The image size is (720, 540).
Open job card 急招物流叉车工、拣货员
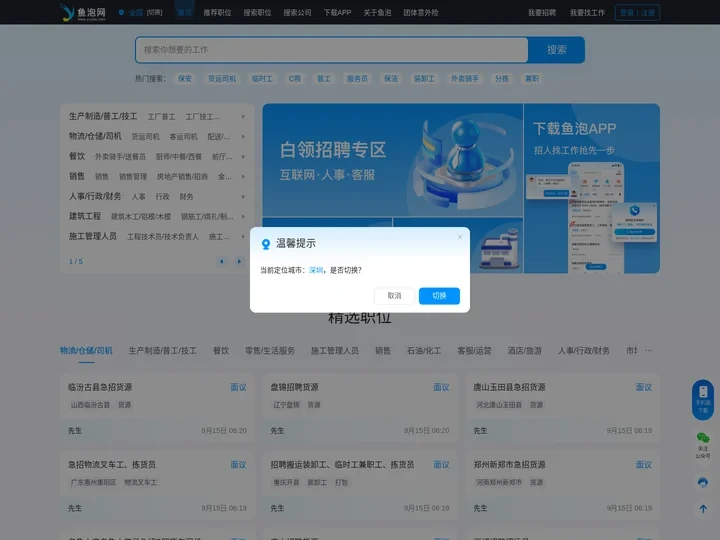click(157, 485)
